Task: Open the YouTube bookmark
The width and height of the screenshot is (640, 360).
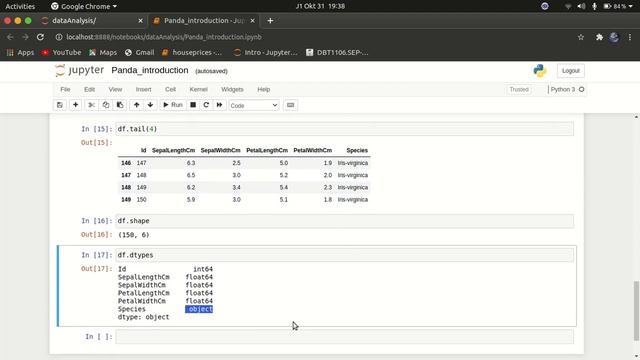Action: 61,52
